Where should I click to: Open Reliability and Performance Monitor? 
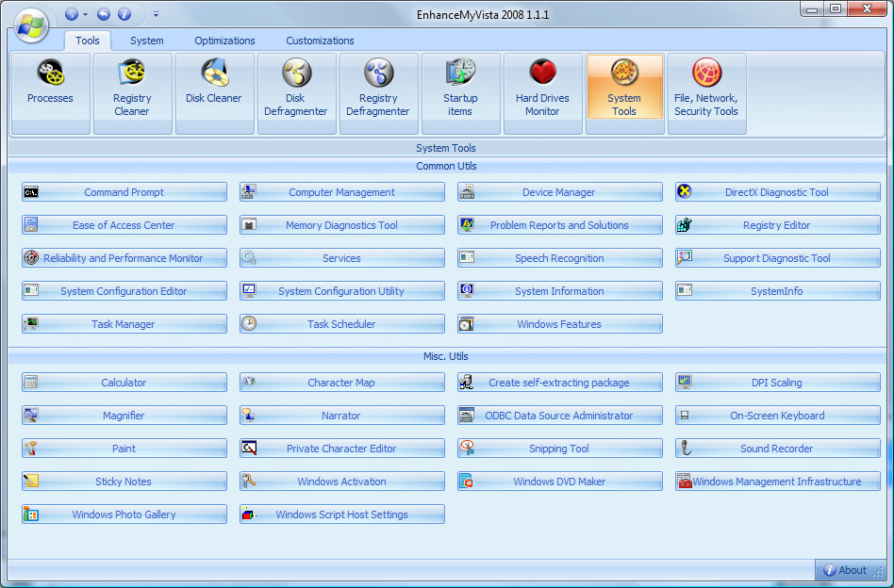pos(124,258)
